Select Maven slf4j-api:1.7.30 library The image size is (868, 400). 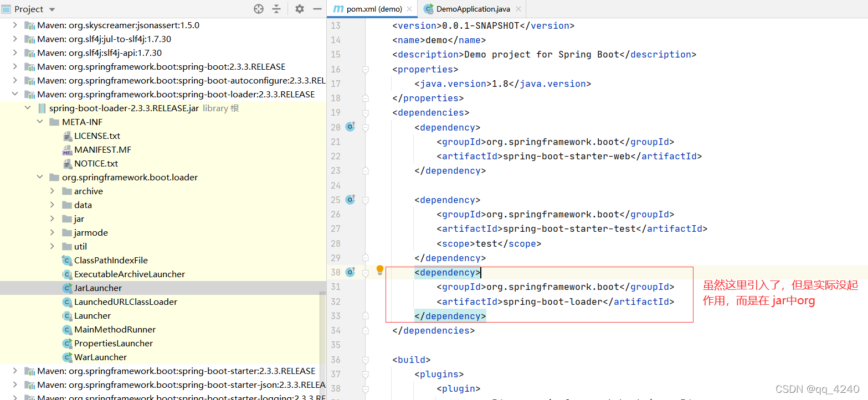100,53
